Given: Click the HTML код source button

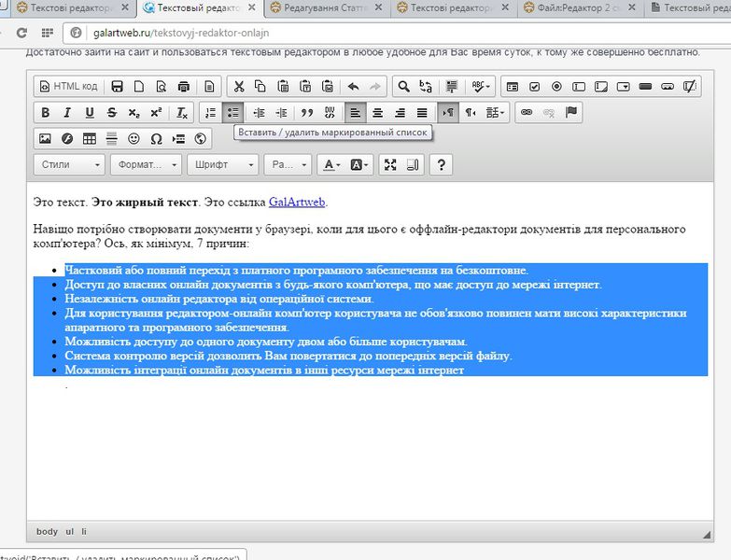Looking at the screenshot, I should point(67,87).
